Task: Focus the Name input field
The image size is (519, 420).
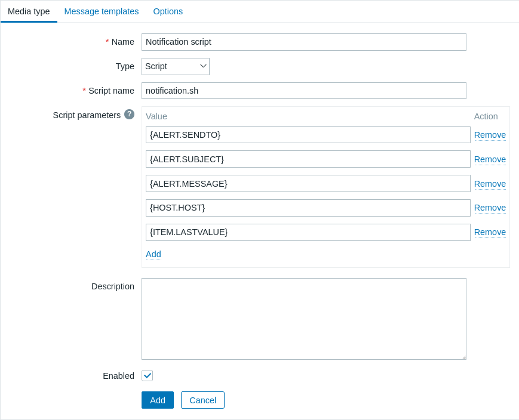Action: click(x=304, y=42)
